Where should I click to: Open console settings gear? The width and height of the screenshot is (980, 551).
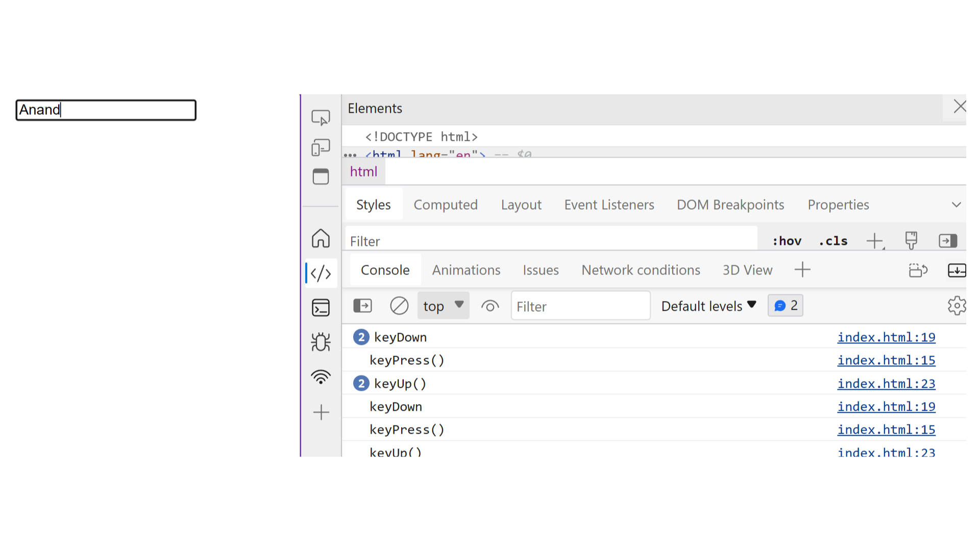(957, 306)
